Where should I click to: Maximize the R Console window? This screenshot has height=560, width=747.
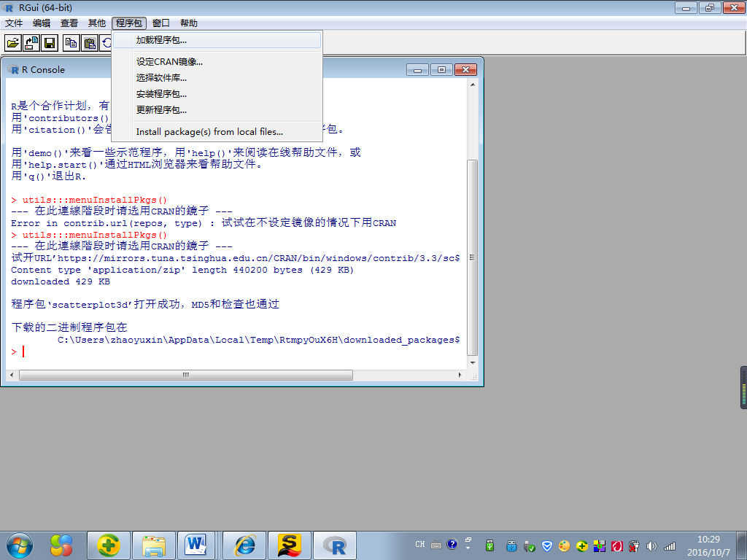pyautogui.click(x=441, y=70)
